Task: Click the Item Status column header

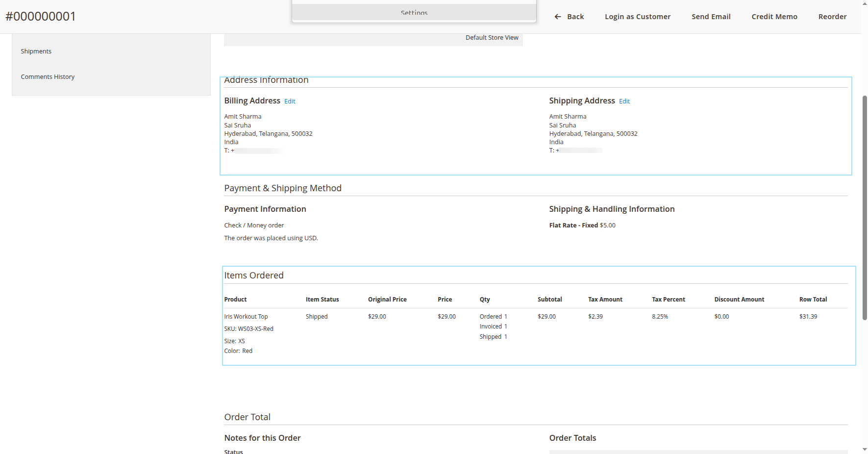Action: 322,300
